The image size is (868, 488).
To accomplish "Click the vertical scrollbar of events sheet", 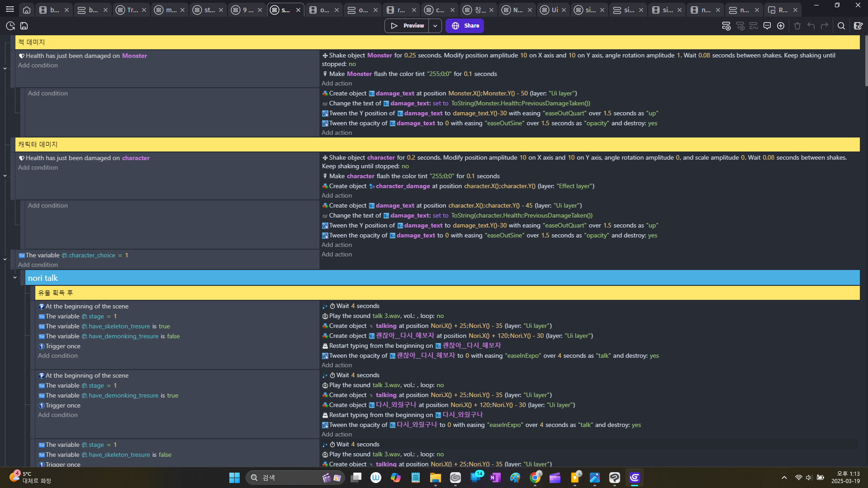I will point(866,61).
